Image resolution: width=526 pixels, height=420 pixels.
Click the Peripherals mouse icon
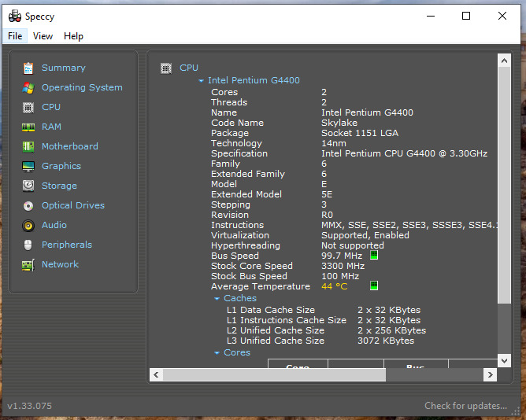point(28,245)
